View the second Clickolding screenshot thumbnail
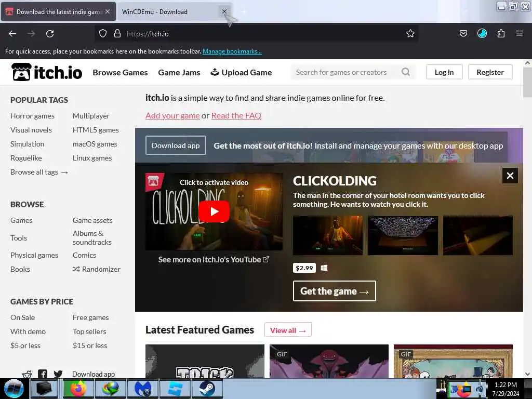The width and height of the screenshot is (532, 399). 403,235
